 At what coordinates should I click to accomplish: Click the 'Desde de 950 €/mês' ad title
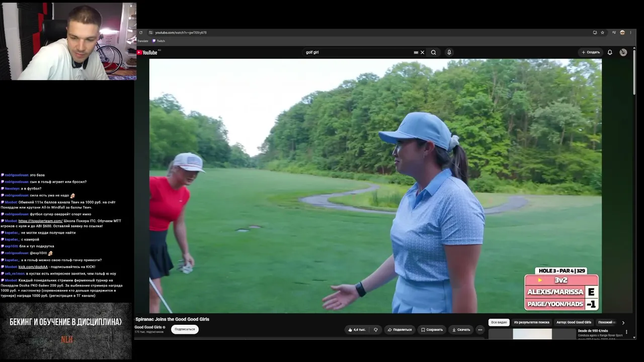pyautogui.click(x=593, y=331)
